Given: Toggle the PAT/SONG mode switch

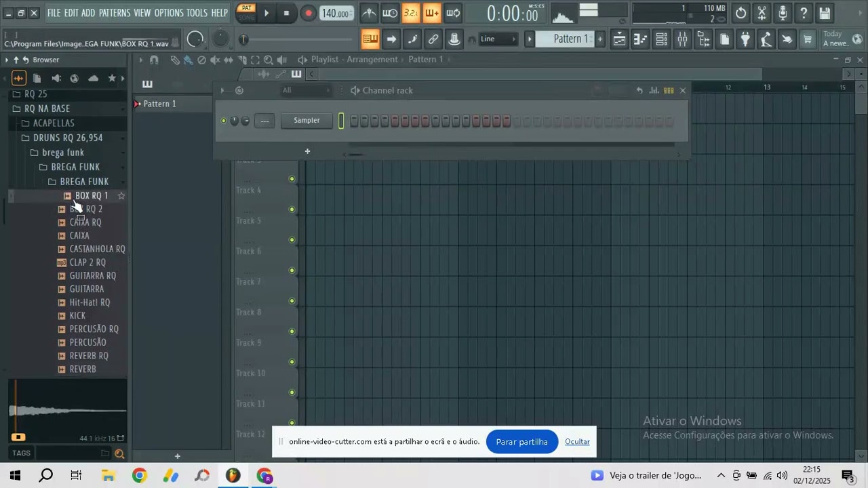Looking at the screenshot, I should coord(246,13).
